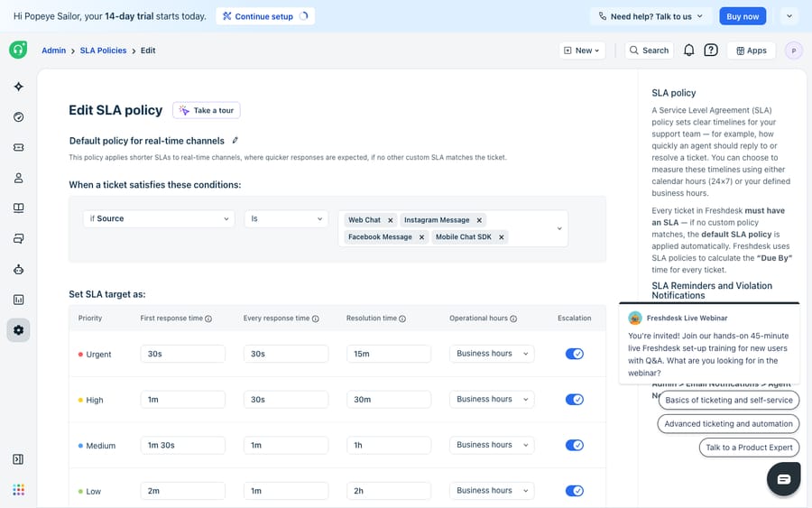Edit Urgent resolution time 15m field
Viewport: 812px width, 508px height.
point(388,354)
